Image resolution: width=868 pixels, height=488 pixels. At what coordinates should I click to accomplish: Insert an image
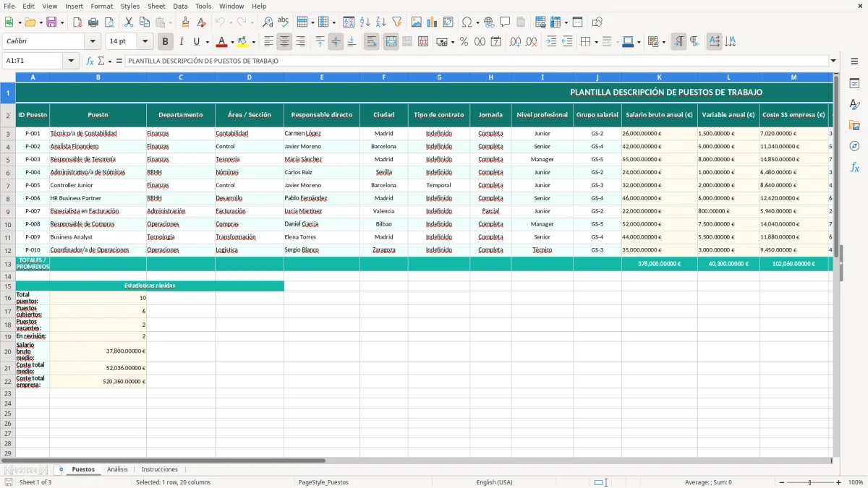[x=417, y=22]
